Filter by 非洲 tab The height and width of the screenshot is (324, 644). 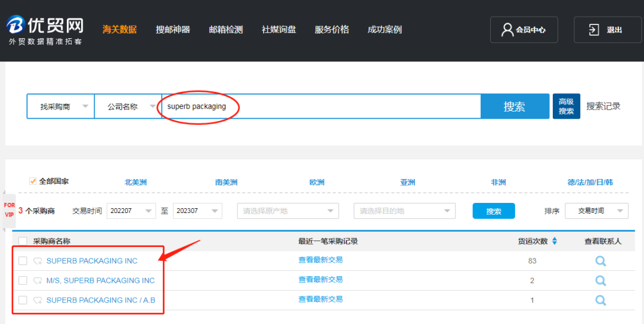[499, 182]
